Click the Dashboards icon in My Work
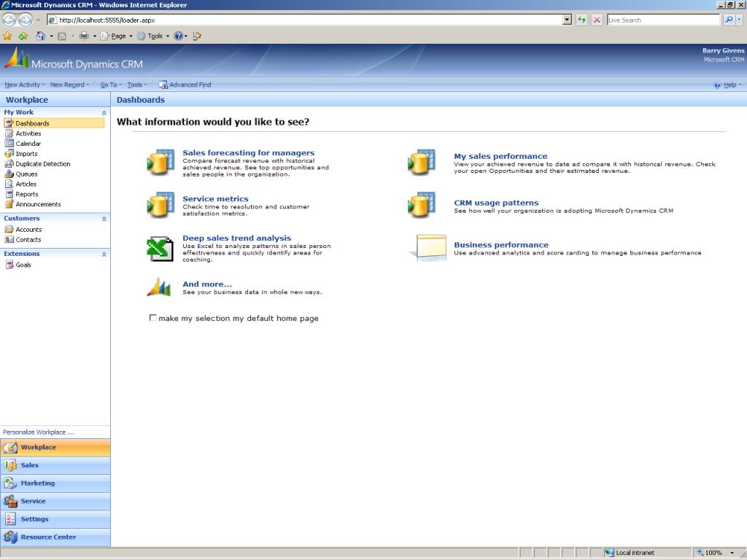Screen dimensions: 747x560 pyautogui.click(x=9, y=123)
